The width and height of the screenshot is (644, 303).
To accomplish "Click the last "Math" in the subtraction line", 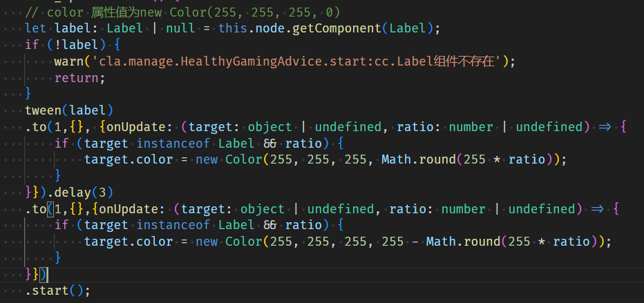I will pos(441,242).
